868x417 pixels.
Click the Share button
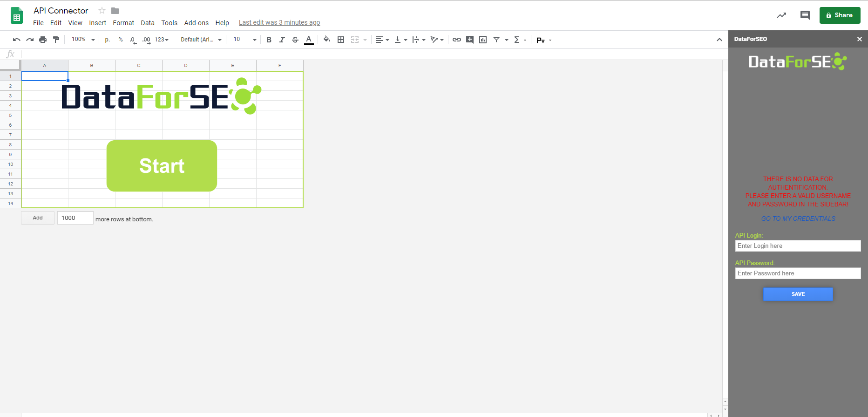[x=840, y=15]
